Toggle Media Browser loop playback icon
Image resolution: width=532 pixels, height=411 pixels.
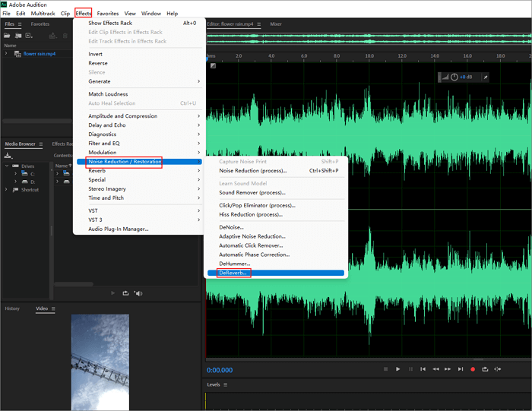pyautogui.click(x=125, y=293)
